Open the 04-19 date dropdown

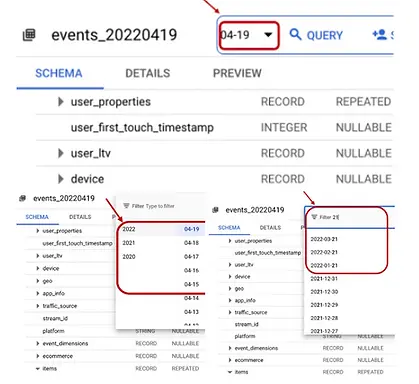tap(249, 35)
